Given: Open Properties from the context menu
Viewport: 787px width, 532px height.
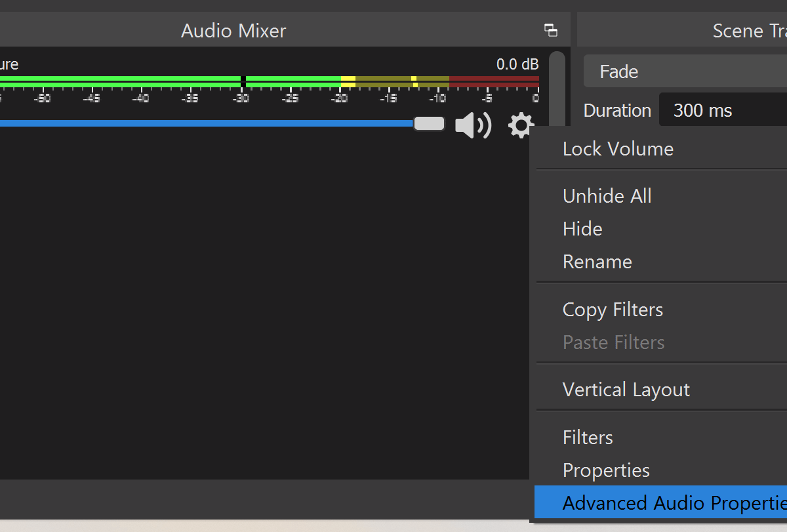Looking at the screenshot, I should [x=606, y=470].
